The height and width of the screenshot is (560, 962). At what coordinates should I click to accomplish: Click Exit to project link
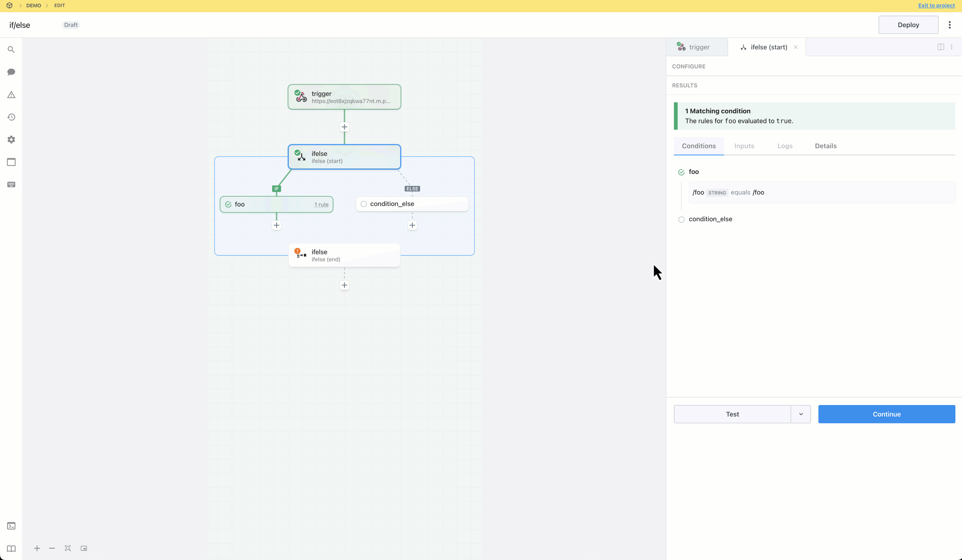click(x=936, y=5)
